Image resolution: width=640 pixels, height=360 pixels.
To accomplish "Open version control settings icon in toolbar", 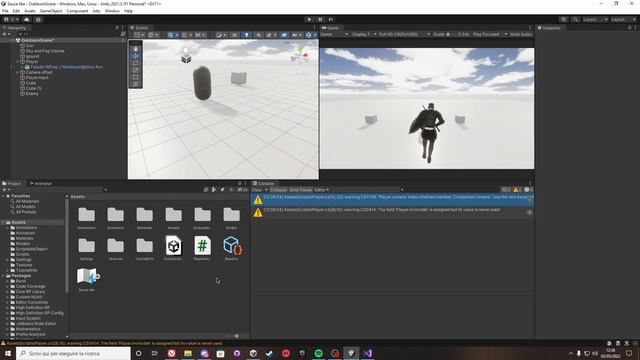I will (38, 19).
